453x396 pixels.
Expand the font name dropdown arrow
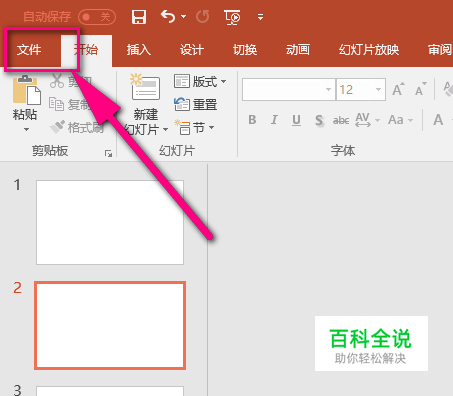(x=328, y=89)
